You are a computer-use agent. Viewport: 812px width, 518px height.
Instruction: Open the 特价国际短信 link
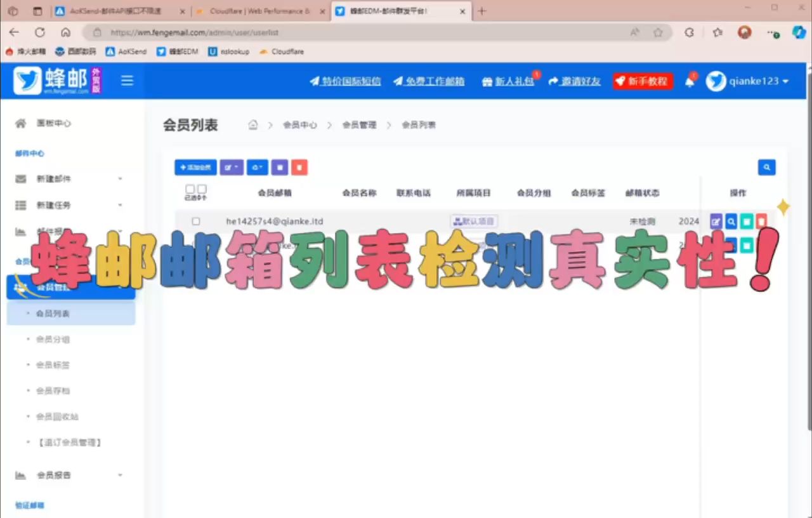pos(345,81)
